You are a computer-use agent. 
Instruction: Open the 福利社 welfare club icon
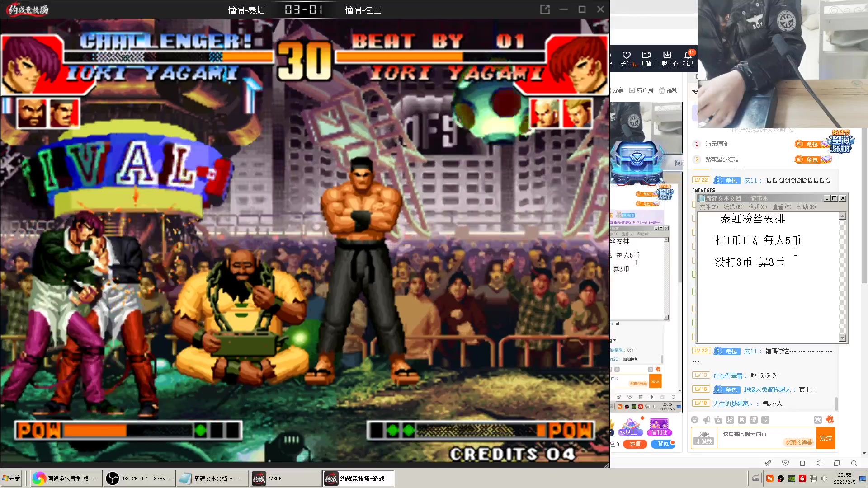[660, 427]
